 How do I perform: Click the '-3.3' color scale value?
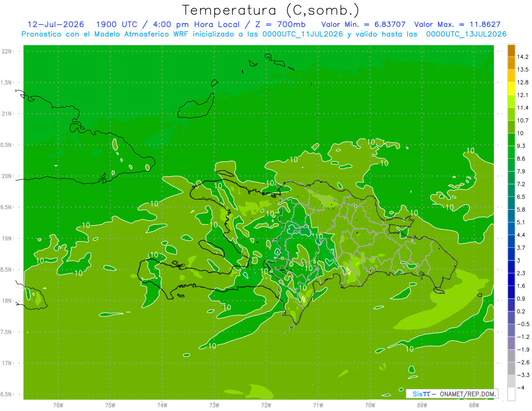[523, 375]
